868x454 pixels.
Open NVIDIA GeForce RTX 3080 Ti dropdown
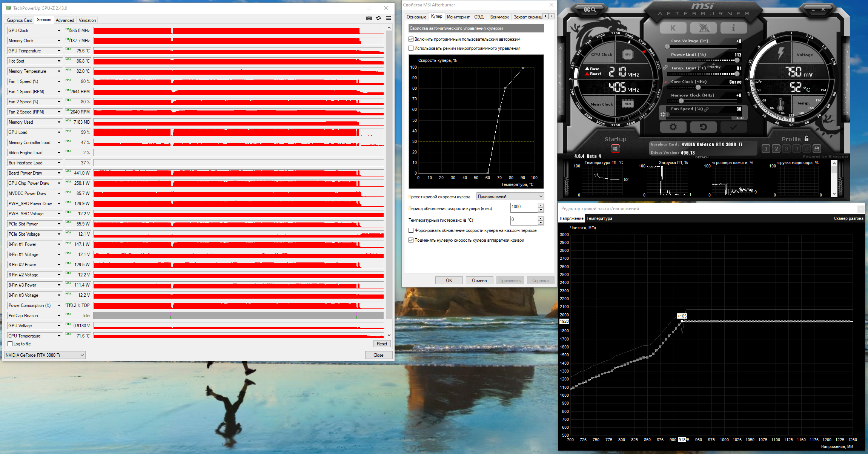[45, 355]
